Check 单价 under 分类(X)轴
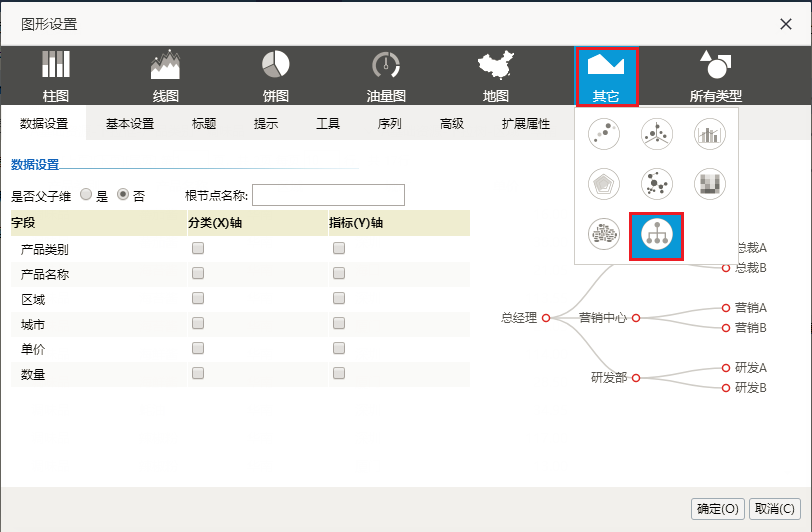 [x=198, y=348]
